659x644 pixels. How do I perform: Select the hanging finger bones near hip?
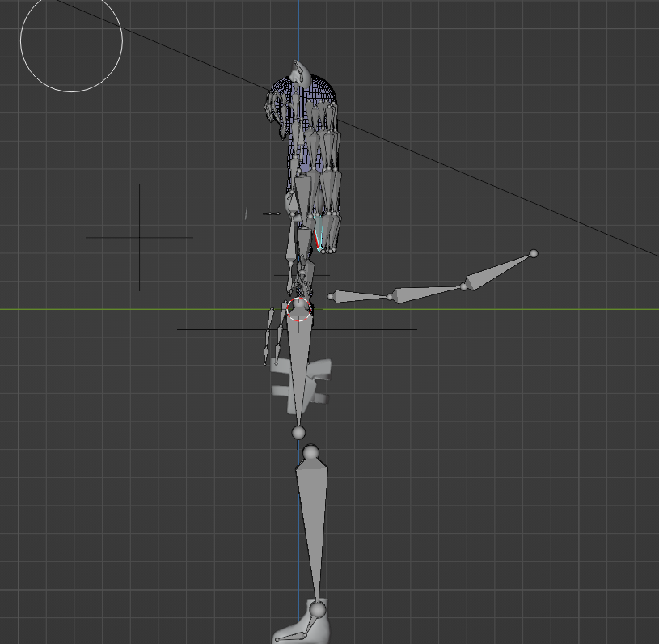pyautogui.click(x=273, y=334)
